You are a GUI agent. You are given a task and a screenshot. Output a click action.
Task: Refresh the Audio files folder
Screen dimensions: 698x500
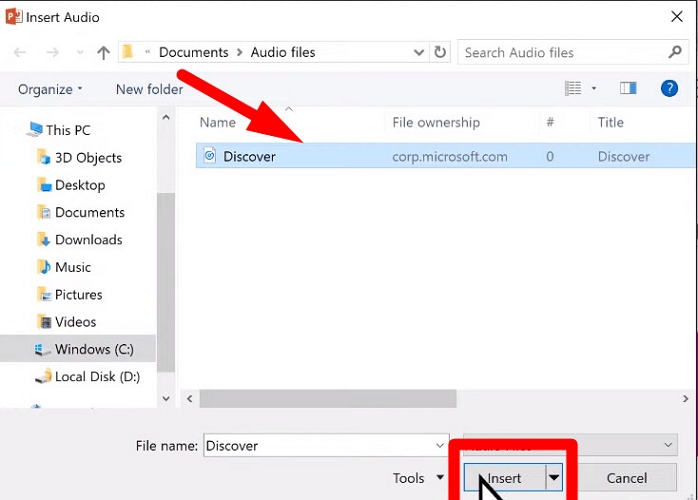point(440,52)
